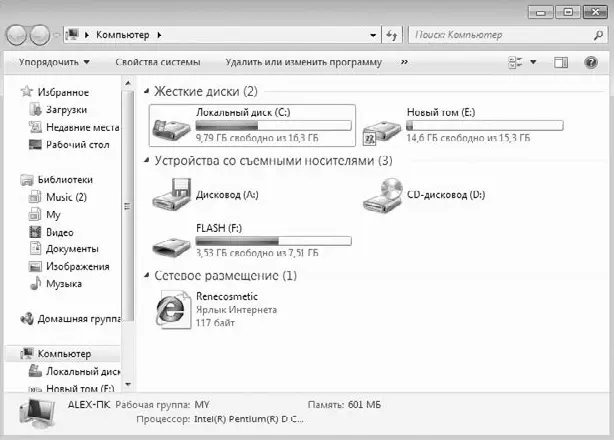Show more toolbar commands via chevron

coord(404,62)
